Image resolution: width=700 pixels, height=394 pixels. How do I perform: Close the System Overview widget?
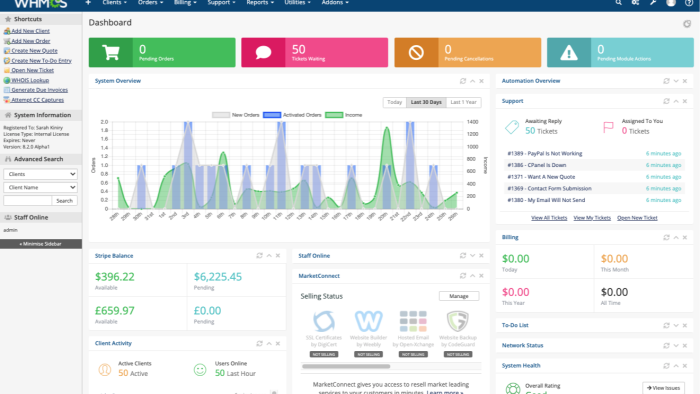point(481,81)
